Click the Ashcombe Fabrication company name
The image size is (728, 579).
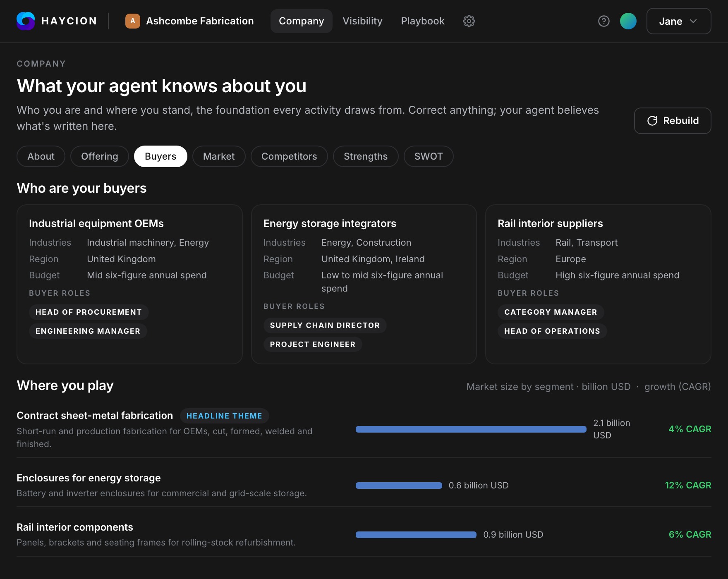pyautogui.click(x=200, y=21)
